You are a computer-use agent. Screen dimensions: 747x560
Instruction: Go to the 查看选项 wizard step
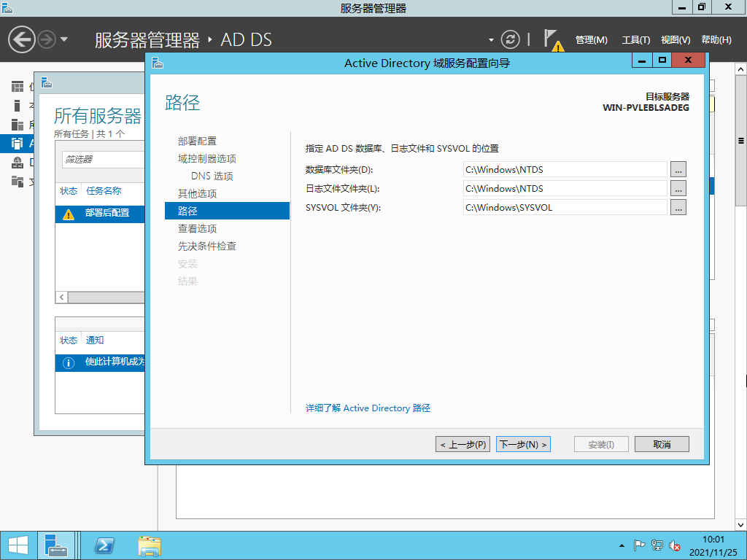coord(197,228)
